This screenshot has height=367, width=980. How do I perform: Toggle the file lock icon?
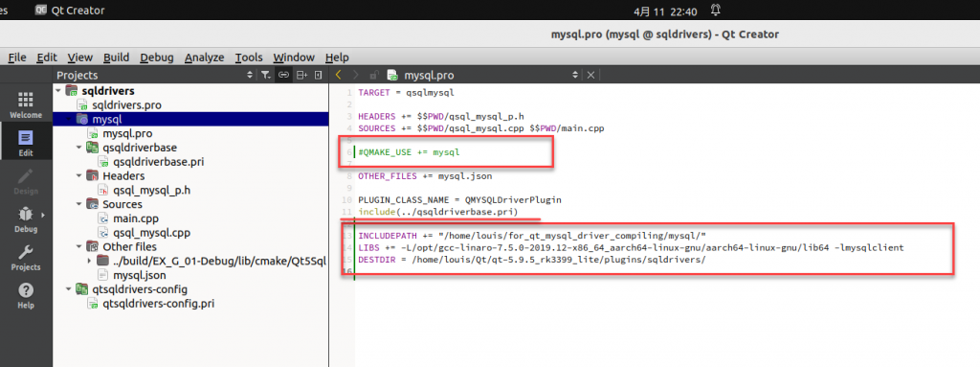coord(374,75)
